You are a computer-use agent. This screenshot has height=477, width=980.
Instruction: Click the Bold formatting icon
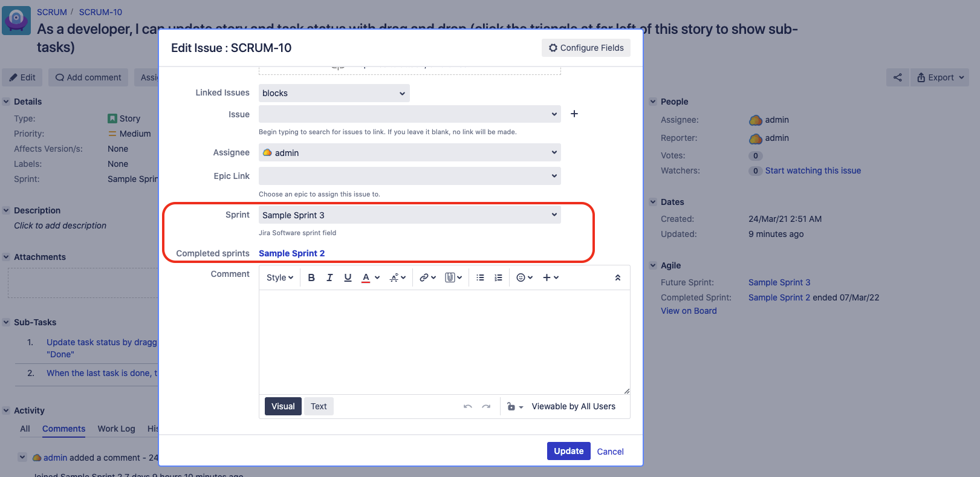pyautogui.click(x=311, y=277)
